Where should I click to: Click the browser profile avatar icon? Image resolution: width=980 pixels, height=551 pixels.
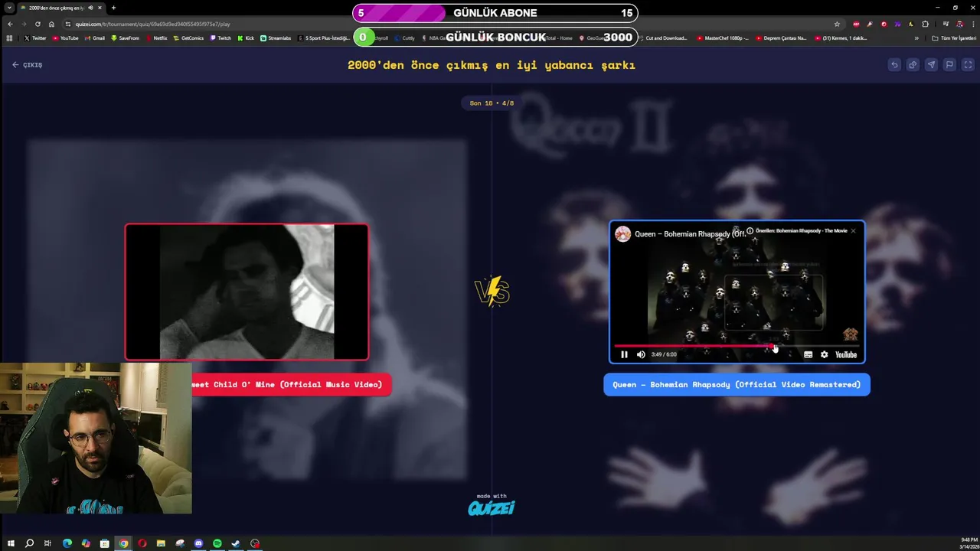pos(959,24)
